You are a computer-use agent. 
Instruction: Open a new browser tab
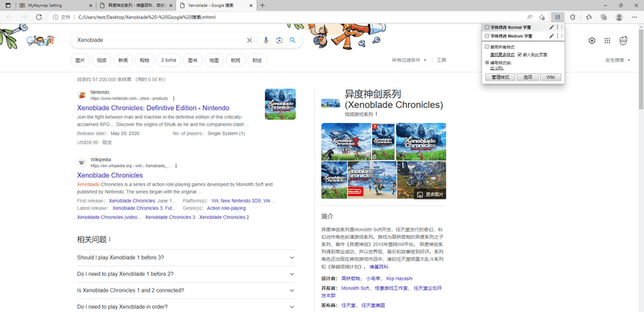[263, 6]
